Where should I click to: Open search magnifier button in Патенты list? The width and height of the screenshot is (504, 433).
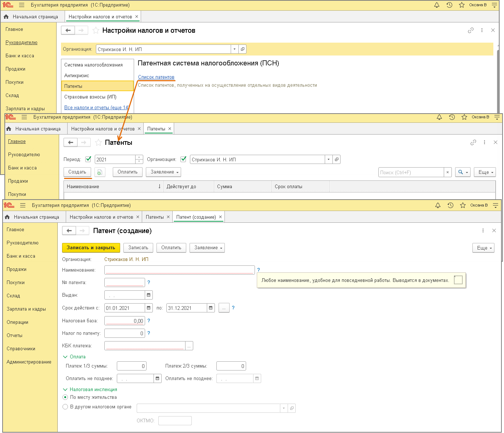tap(462, 172)
